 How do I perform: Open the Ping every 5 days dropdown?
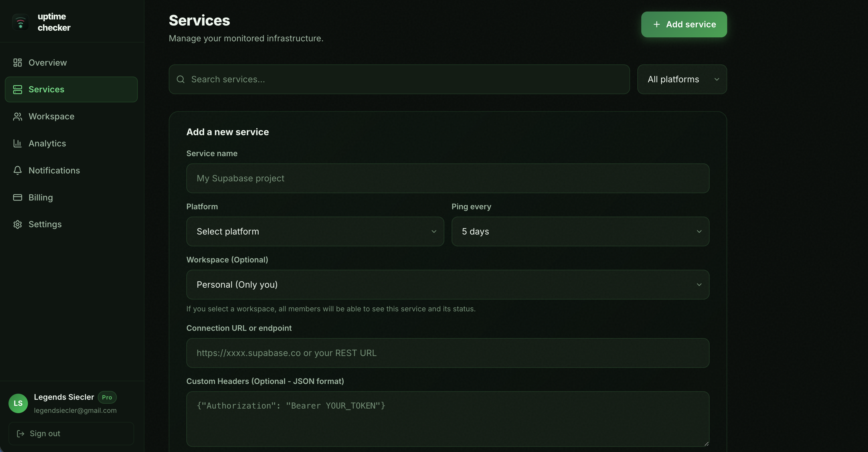pyautogui.click(x=580, y=231)
